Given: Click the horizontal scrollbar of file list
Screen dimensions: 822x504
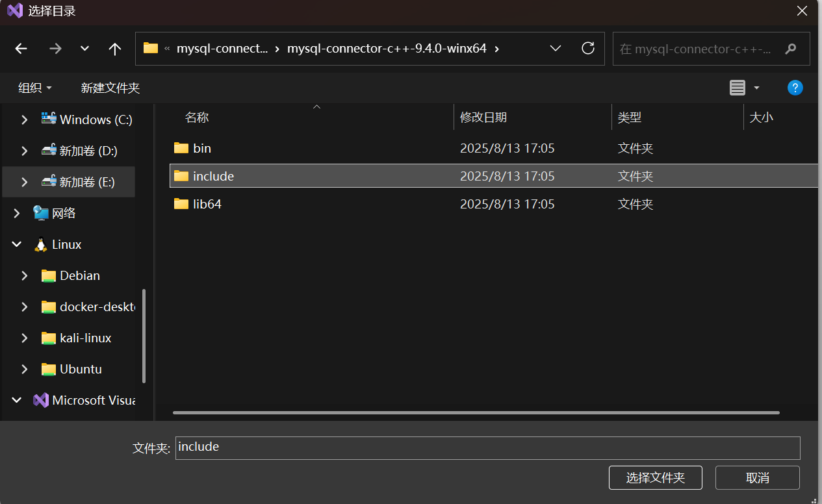Looking at the screenshot, I should click(476, 412).
